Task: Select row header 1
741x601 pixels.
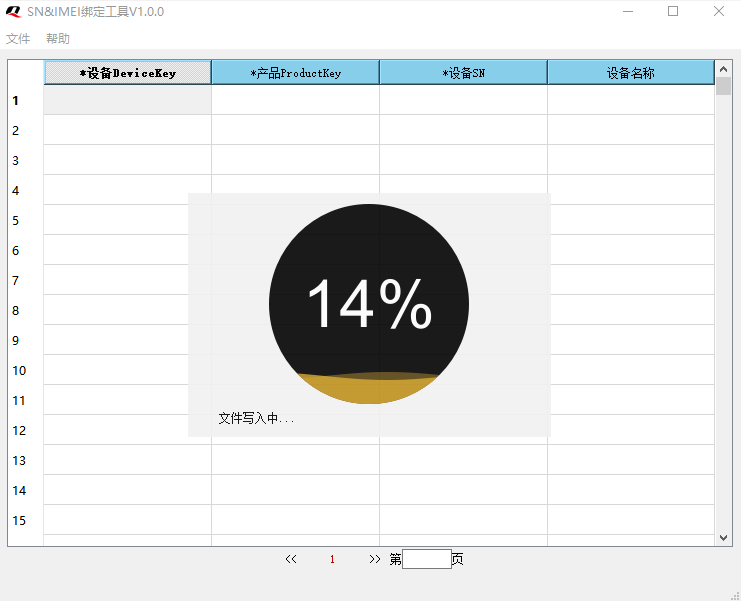Action: coord(26,100)
